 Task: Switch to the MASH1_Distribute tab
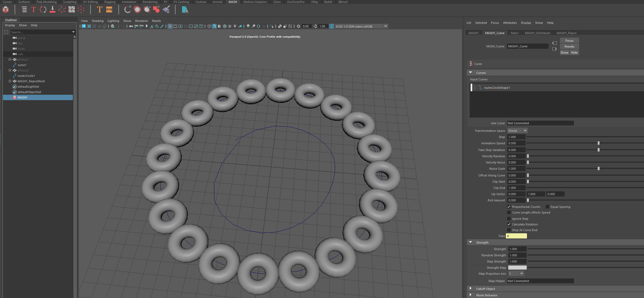(538, 33)
